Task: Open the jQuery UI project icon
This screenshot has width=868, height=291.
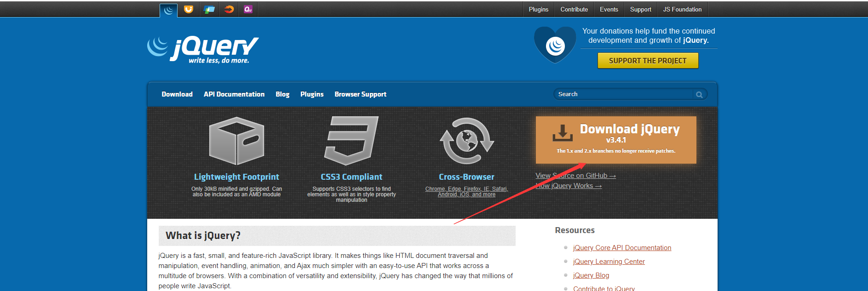Action: point(189,9)
